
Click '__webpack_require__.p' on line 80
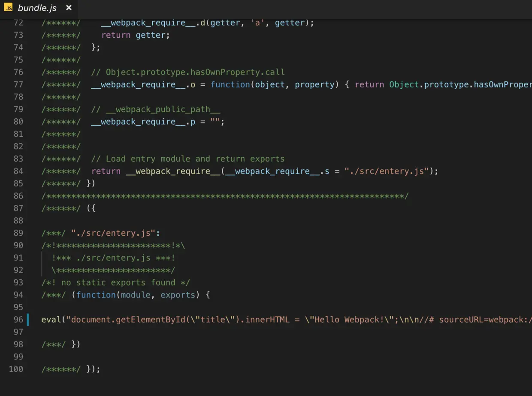[x=143, y=122]
